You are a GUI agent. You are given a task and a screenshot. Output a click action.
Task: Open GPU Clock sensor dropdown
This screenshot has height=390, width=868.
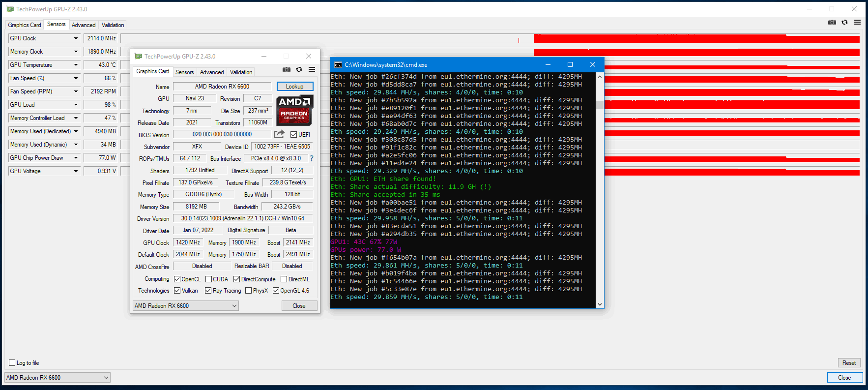[76, 38]
